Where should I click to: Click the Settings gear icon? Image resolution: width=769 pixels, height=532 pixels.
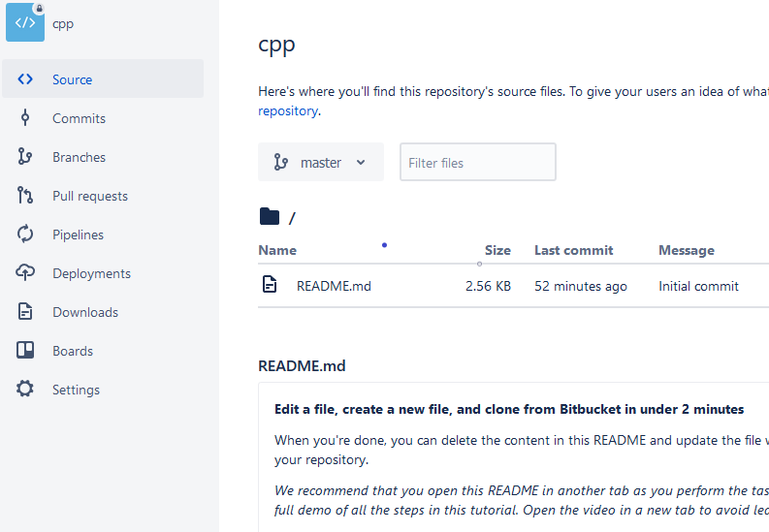tap(25, 389)
